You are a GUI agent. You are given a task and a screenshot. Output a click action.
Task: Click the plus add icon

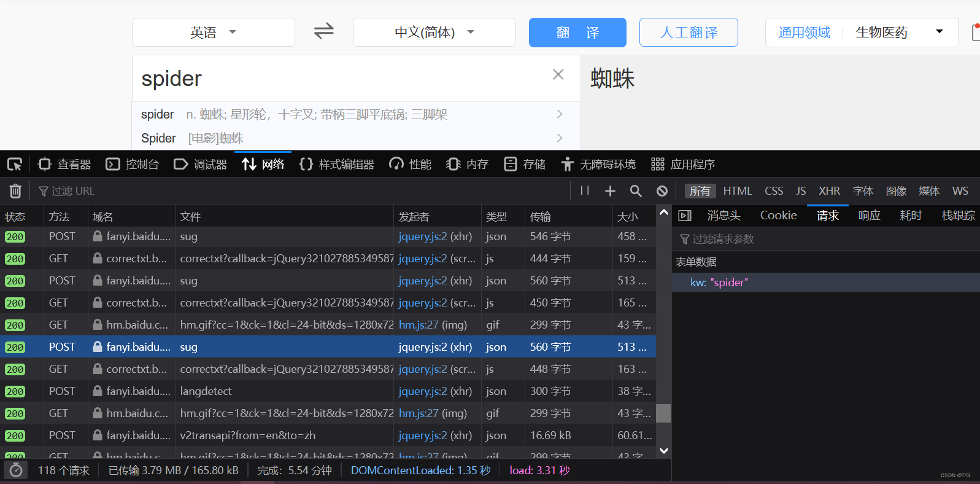coord(610,191)
